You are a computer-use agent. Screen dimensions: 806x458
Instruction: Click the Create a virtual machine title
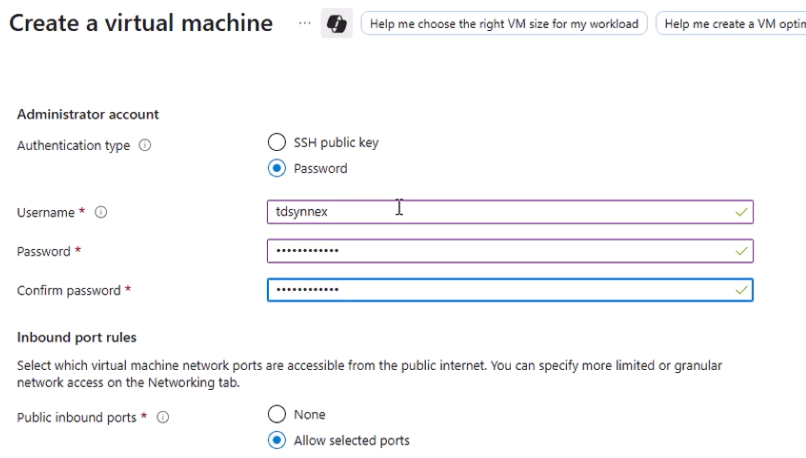click(141, 23)
